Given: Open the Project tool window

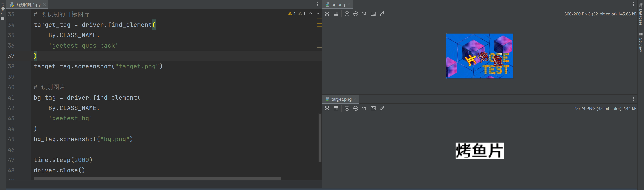Looking at the screenshot, I should pyautogui.click(x=3, y=11).
